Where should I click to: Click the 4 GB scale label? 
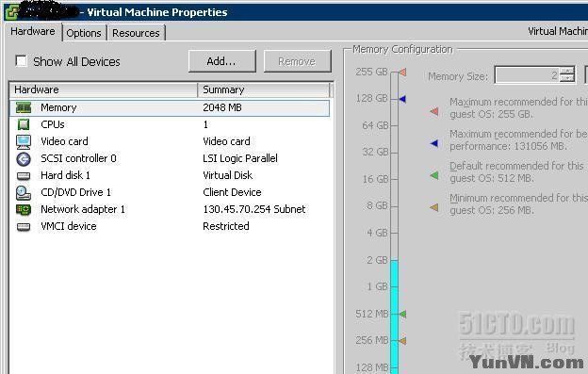click(377, 233)
